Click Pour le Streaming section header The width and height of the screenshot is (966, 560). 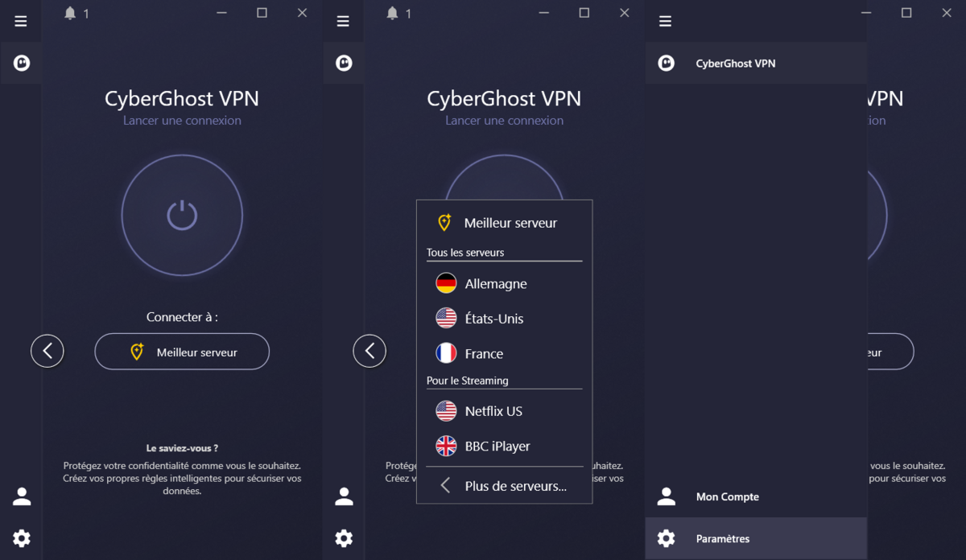(x=468, y=381)
